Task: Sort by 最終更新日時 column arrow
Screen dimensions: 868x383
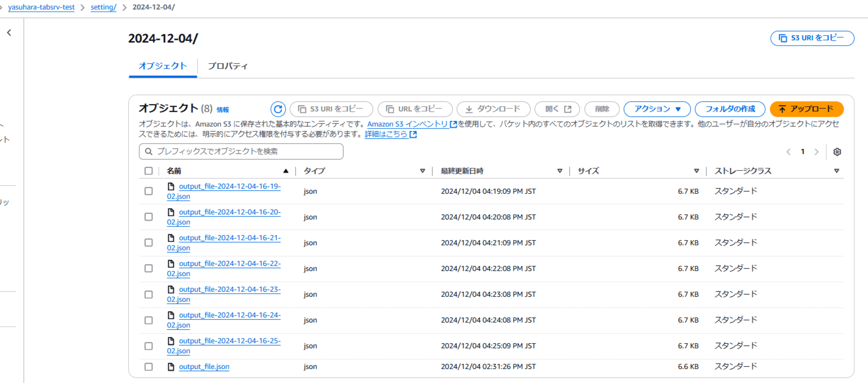Action: coord(559,171)
